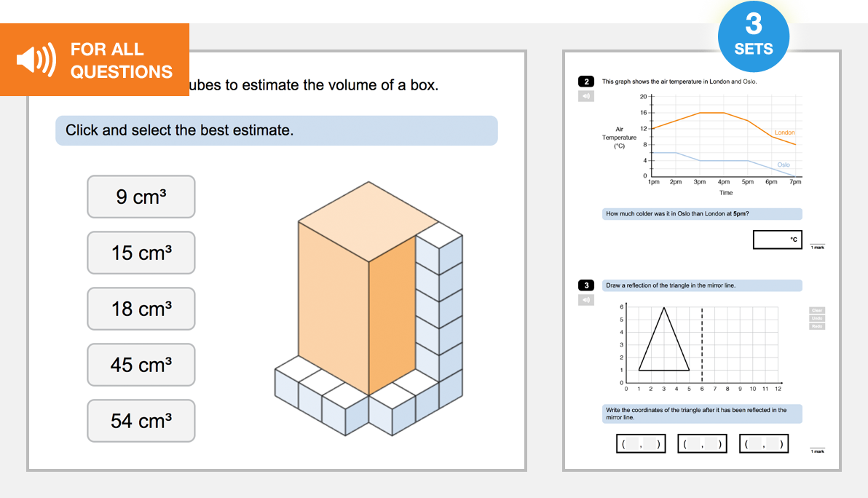Play the audio for question 3
This screenshot has width=868, height=498.
(586, 299)
